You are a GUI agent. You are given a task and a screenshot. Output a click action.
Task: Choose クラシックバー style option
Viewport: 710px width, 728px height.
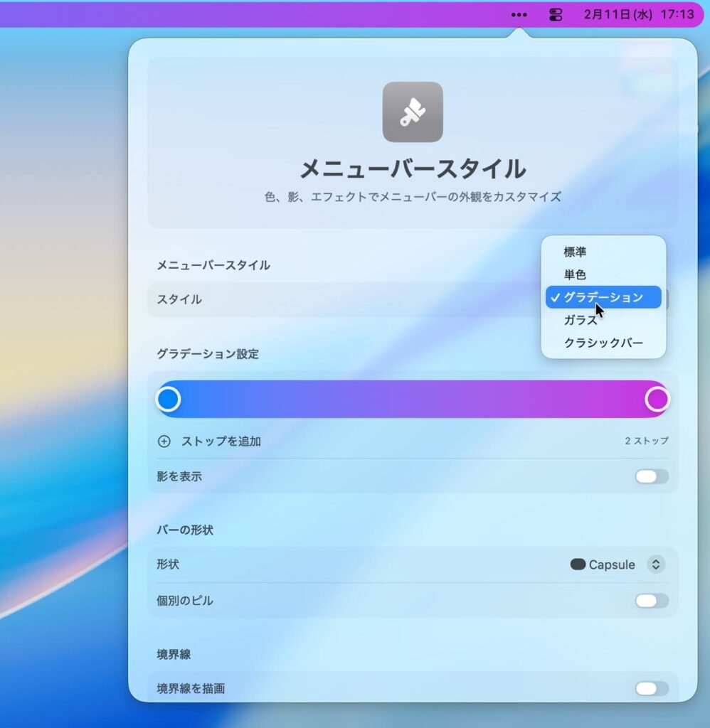[x=603, y=343]
